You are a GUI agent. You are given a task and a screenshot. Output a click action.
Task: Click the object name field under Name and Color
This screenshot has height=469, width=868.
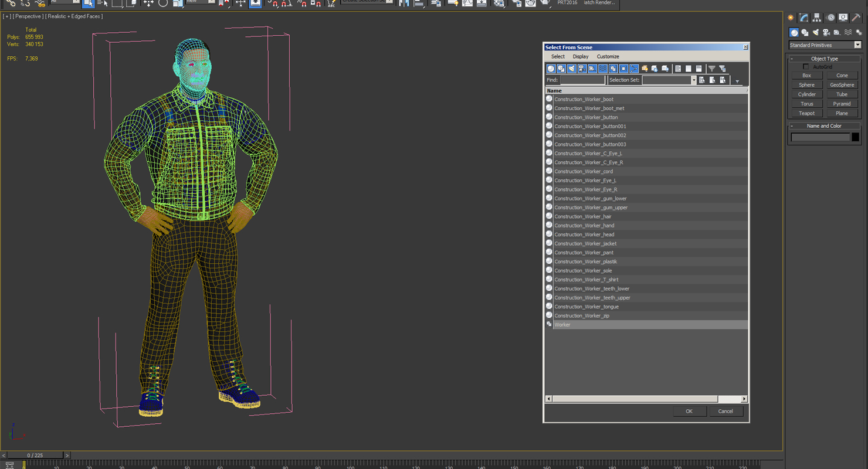(820, 137)
